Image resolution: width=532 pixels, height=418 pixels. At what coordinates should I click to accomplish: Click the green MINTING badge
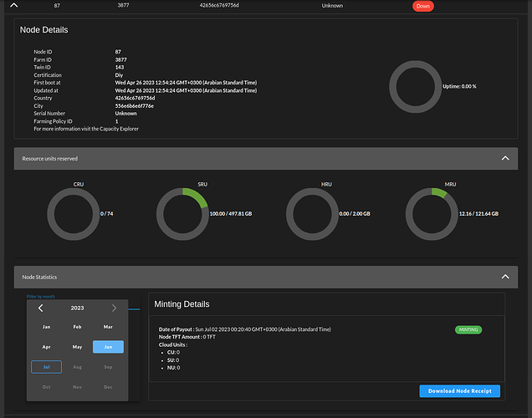[468, 329]
